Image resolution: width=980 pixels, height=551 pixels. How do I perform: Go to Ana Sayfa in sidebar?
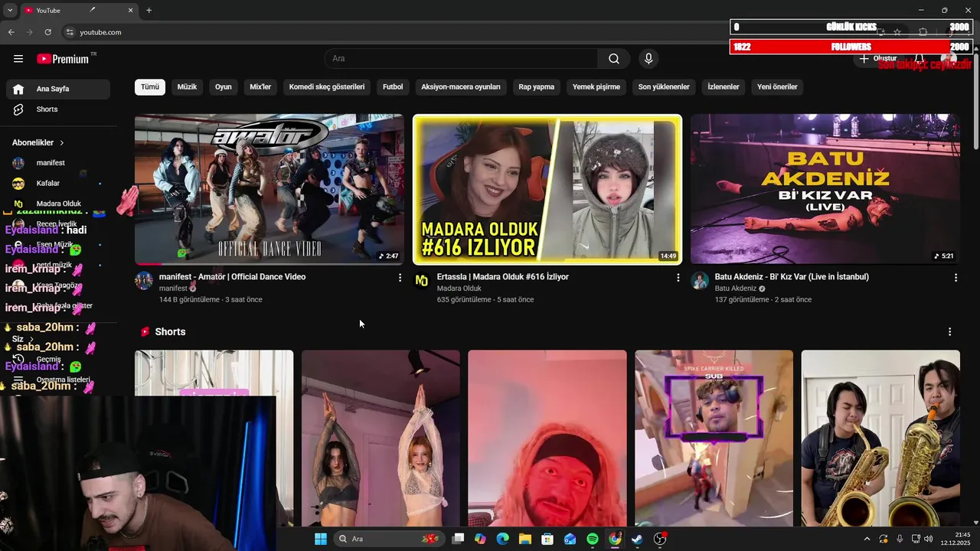[58, 89]
